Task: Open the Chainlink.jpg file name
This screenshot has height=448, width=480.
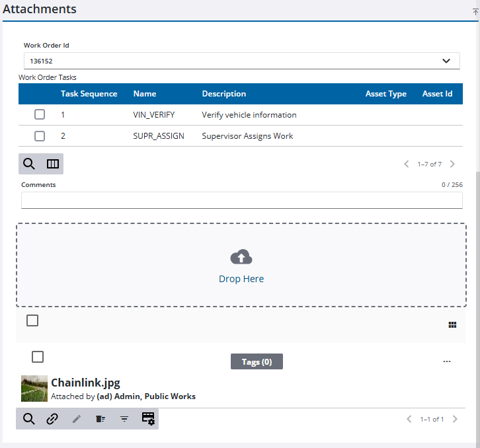Action: coord(85,383)
